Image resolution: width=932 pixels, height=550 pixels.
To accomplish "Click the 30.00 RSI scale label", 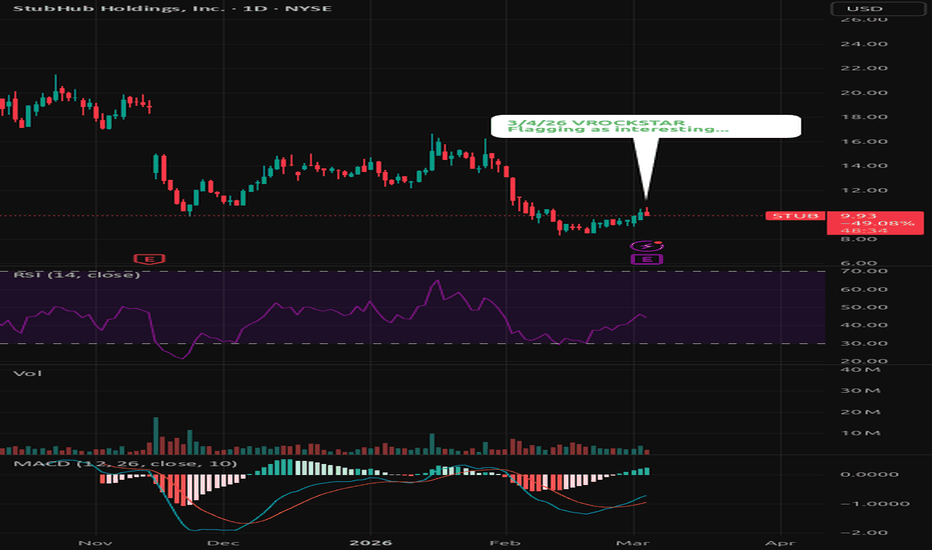I will [x=864, y=344].
